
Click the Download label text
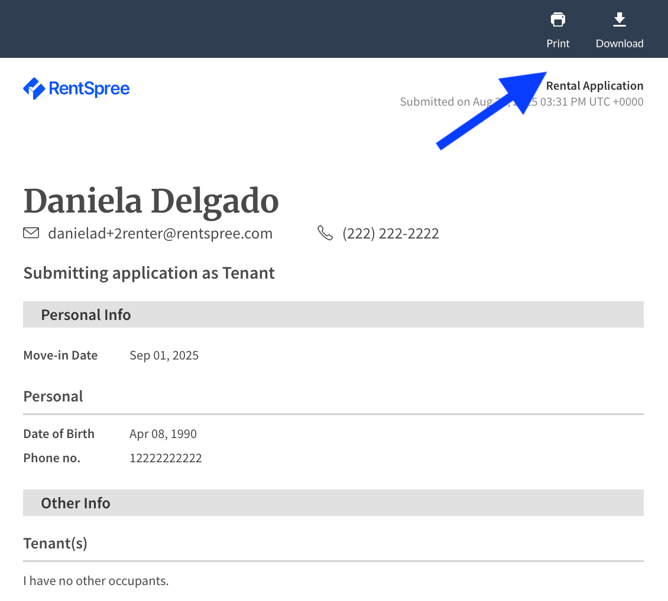coord(619,43)
